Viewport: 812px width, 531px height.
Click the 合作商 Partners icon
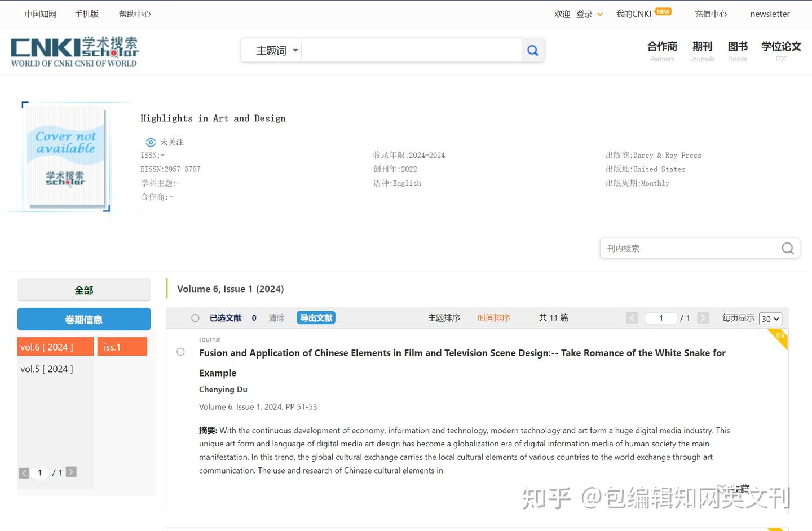click(x=661, y=51)
